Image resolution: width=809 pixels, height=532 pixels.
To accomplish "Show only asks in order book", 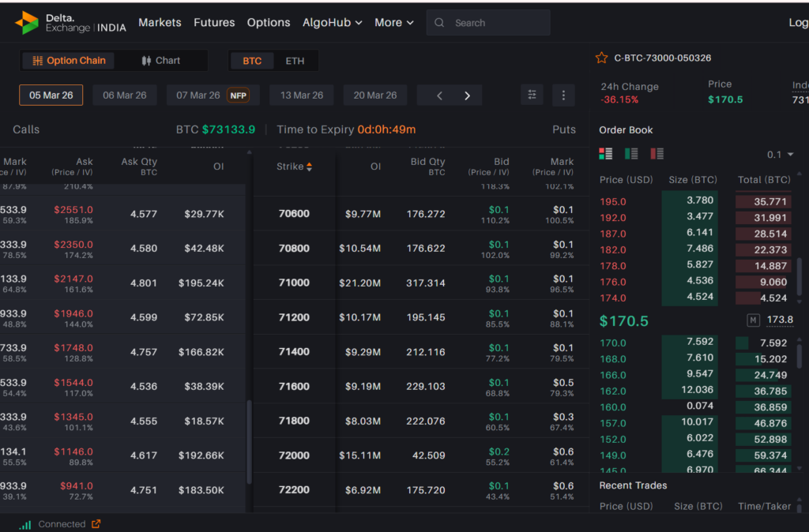I will 657,154.
